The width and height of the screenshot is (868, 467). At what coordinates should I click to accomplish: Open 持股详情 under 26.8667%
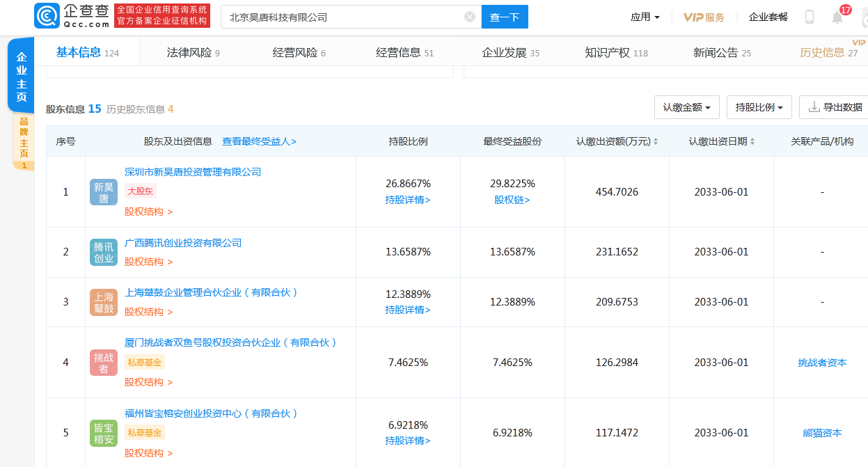pos(408,200)
